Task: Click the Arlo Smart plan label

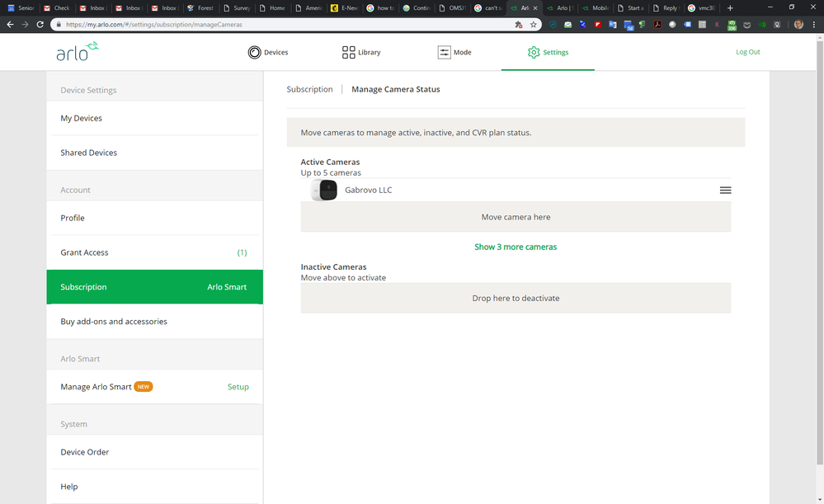Action: [227, 287]
